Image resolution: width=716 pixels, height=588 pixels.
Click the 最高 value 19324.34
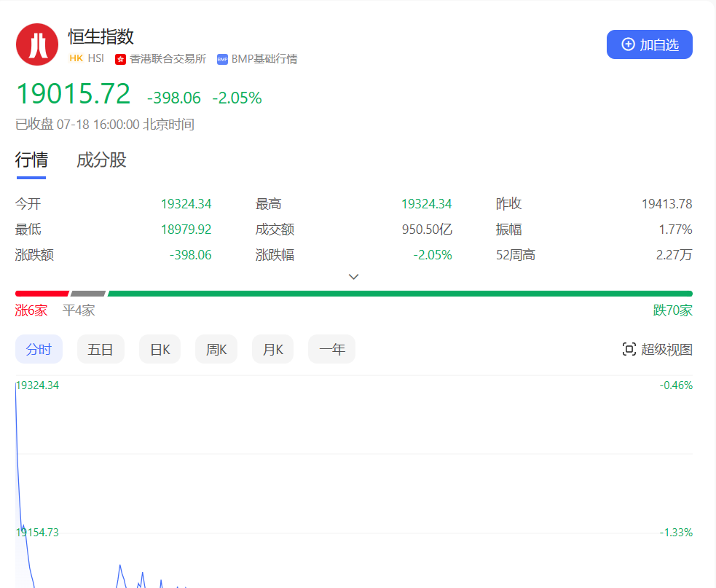(427, 204)
